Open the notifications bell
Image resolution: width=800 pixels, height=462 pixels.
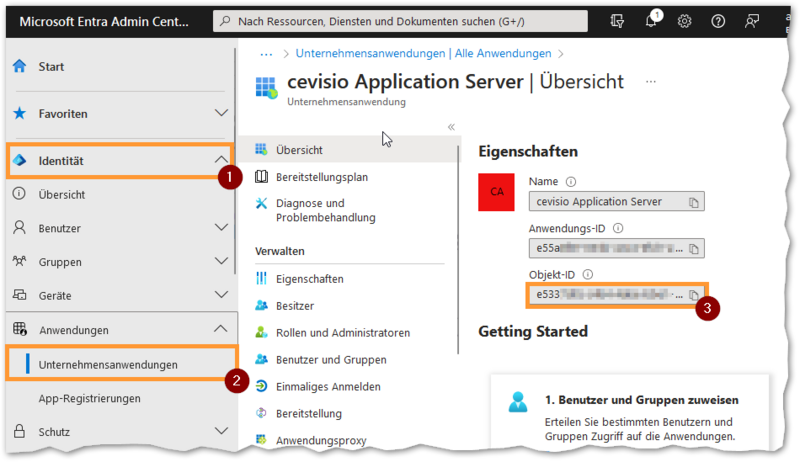[652, 21]
